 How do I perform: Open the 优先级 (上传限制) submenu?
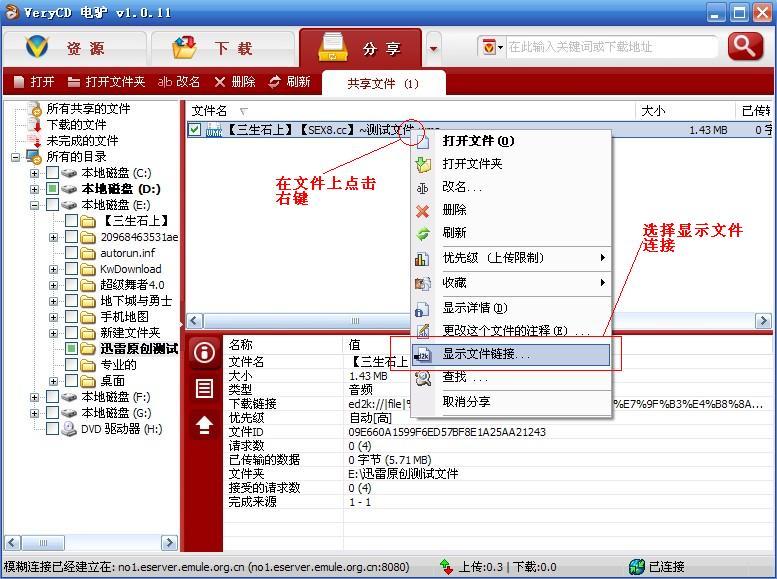(511, 258)
